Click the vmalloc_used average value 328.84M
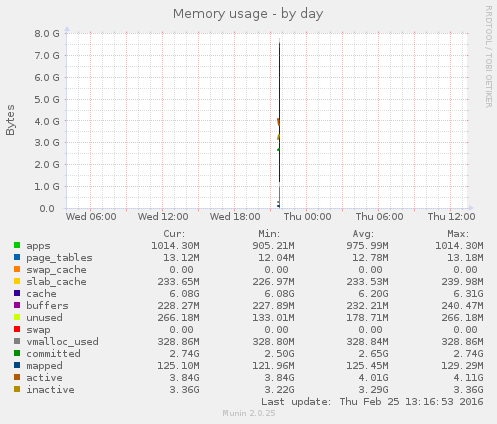The height and width of the screenshot is (424, 497). tap(367, 342)
